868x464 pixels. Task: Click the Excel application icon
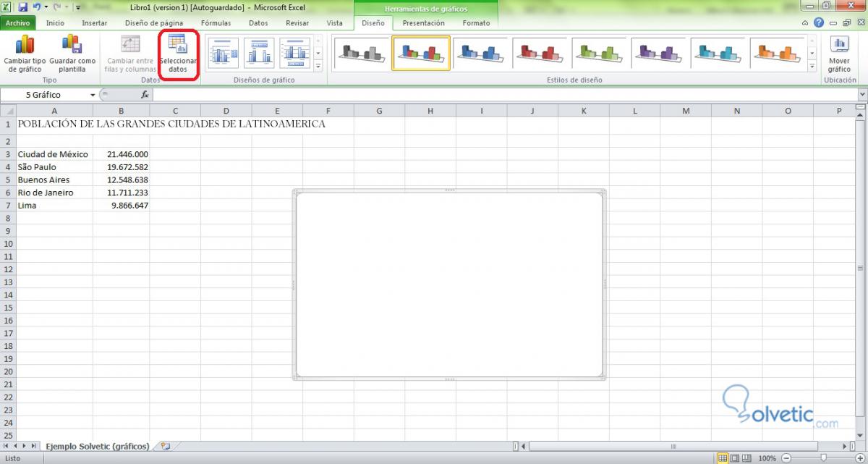tap(7, 7)
